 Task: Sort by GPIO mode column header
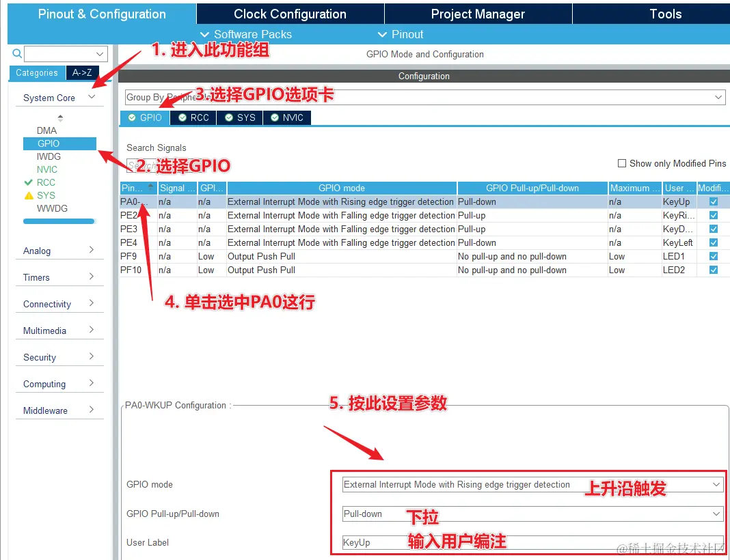[x=342, y=188]
